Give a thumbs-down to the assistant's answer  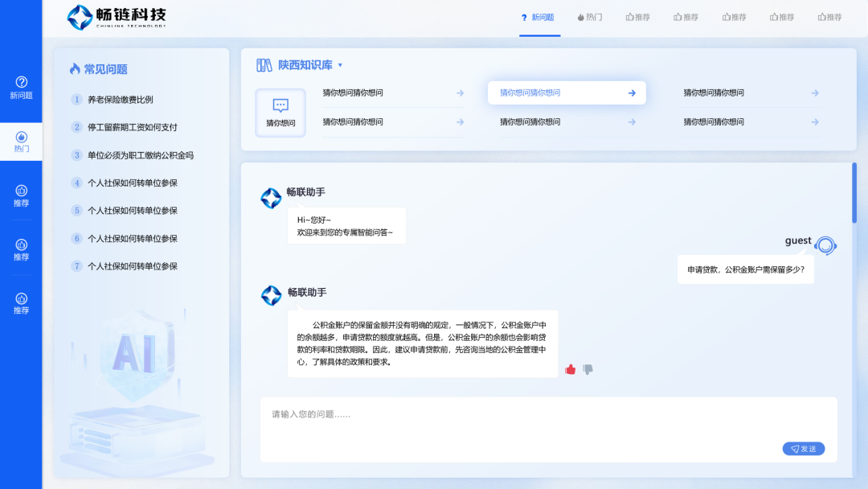pyautogui.click(x=588, y=369)
